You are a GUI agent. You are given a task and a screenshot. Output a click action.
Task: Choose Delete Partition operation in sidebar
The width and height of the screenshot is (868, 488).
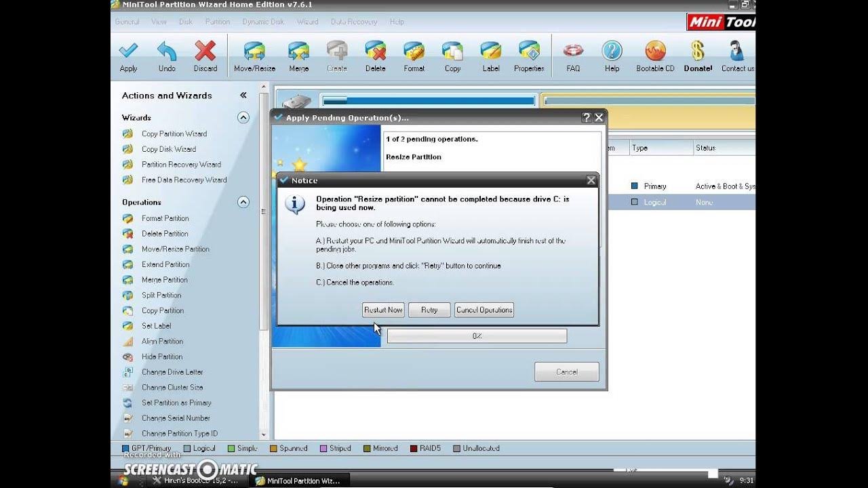165,234
